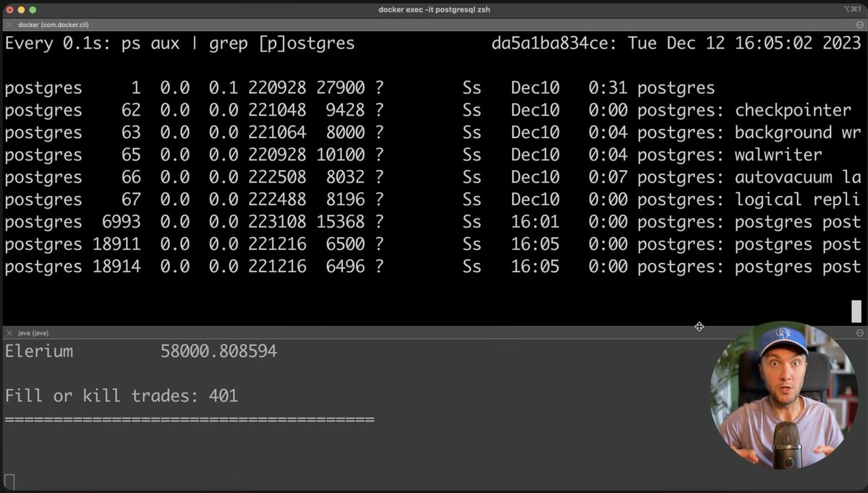Click the scrollbar thumb in the docker pane
The image size is (868, 493).
(856, 311)
